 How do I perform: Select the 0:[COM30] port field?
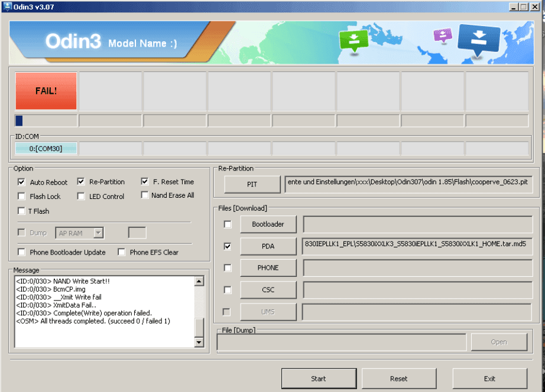click(x=46, y=149)
